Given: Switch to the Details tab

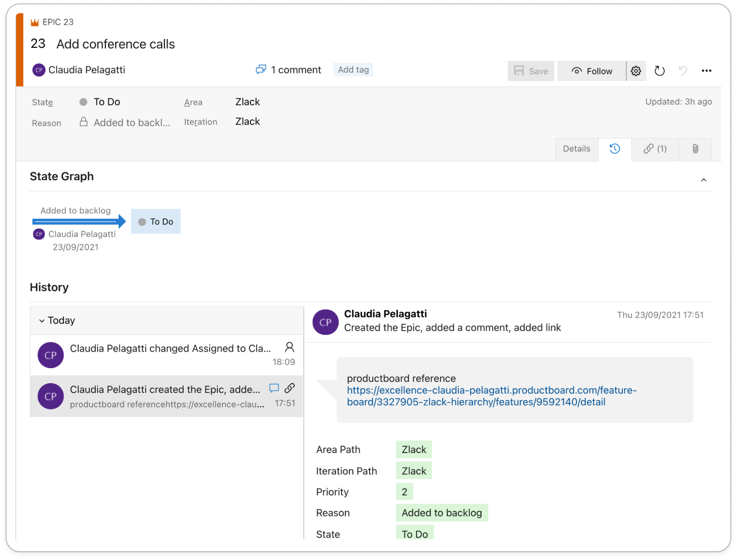Looking at the screenshot, I should coord(576,149).
